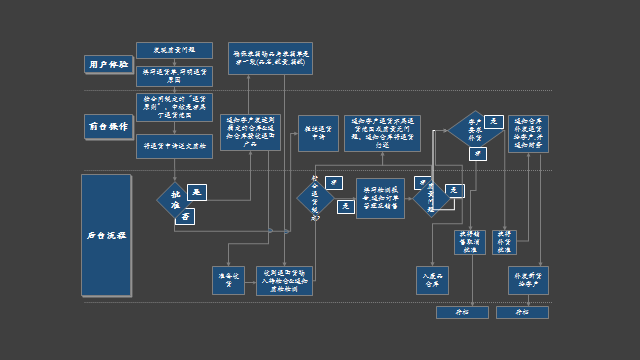Select 存档 box beneath 补发新货给客户
The width and height of the screenshot is (640, 360).
[x=522, y=312]
